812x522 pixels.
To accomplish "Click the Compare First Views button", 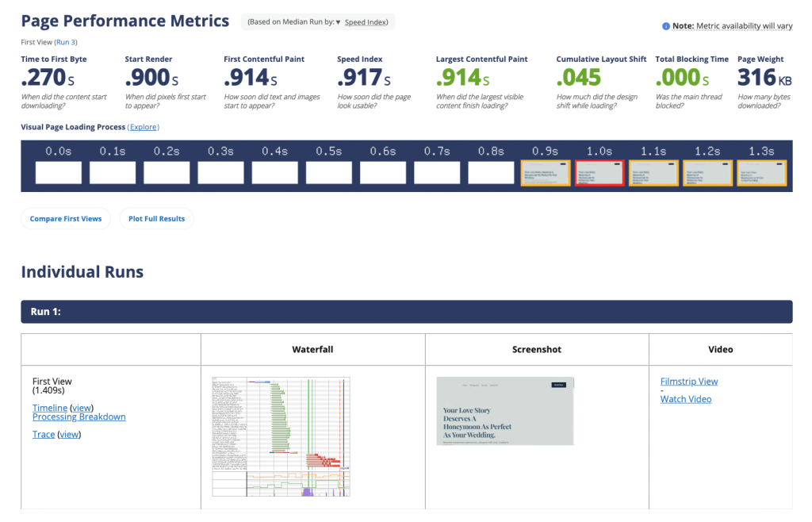I will pos(66,218).
